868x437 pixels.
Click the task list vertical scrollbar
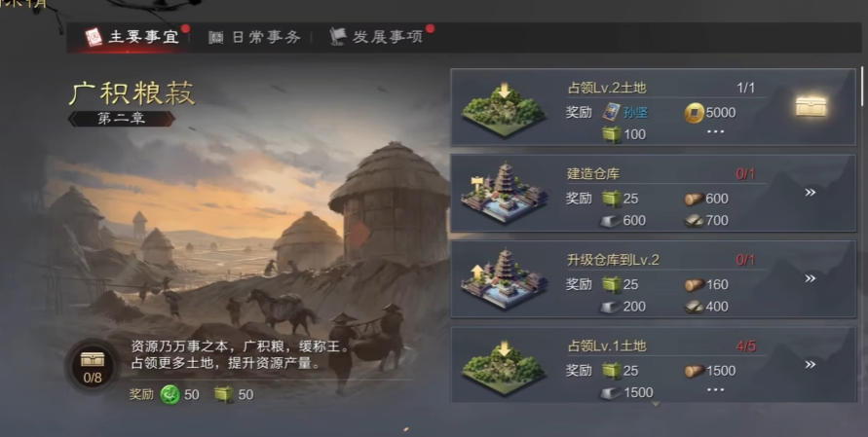pyautogui.click(x=862, y=87)
